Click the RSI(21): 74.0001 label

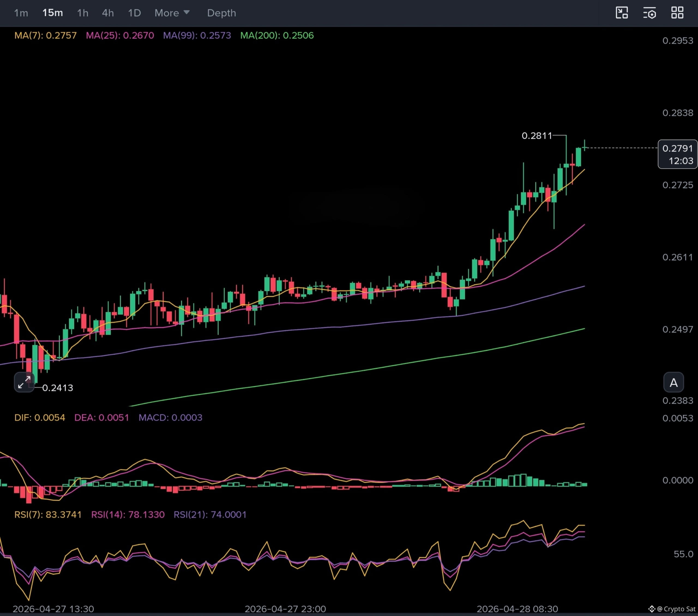[x=210, y=515]
